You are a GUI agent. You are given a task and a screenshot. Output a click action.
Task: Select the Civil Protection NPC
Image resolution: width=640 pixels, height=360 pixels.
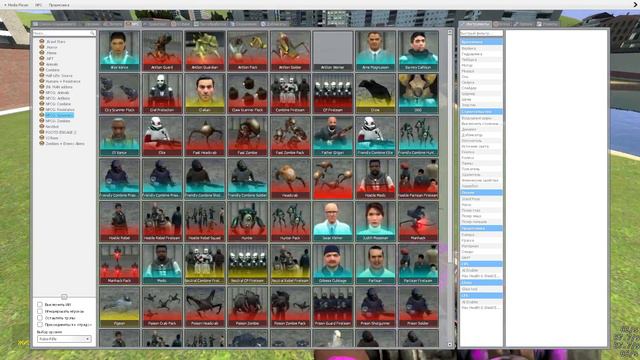pyautogui.click(x=162, y=93)
